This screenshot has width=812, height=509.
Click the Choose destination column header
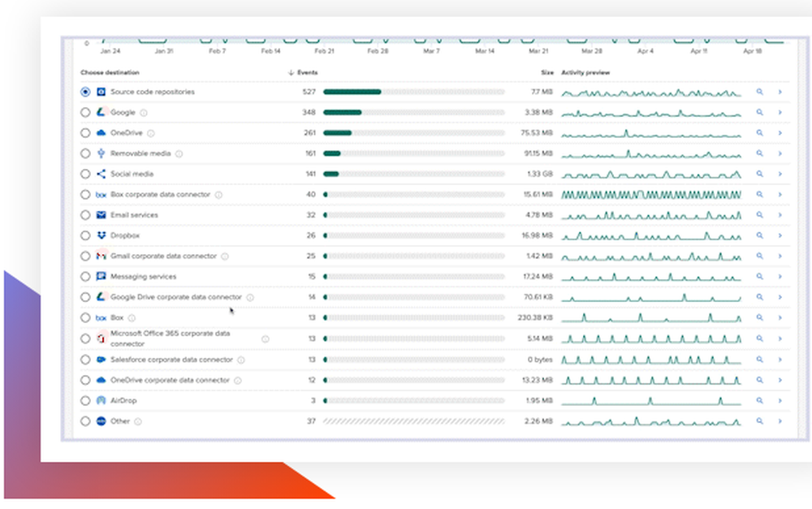(x=110, y=72)
